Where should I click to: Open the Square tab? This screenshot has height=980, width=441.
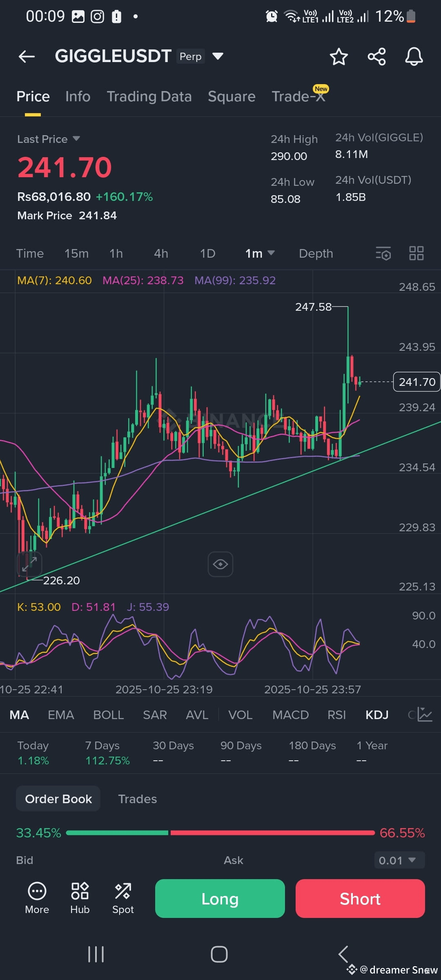coord(232,96)
